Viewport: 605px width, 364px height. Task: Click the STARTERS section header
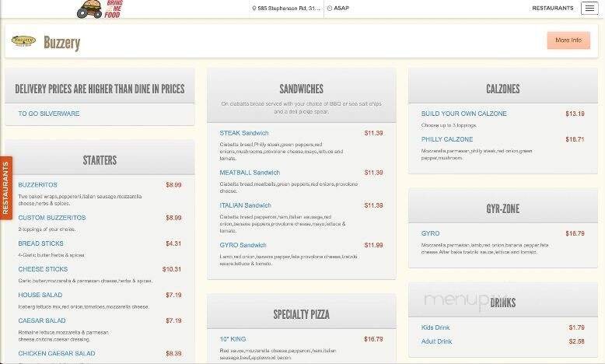tap(100, 160)
